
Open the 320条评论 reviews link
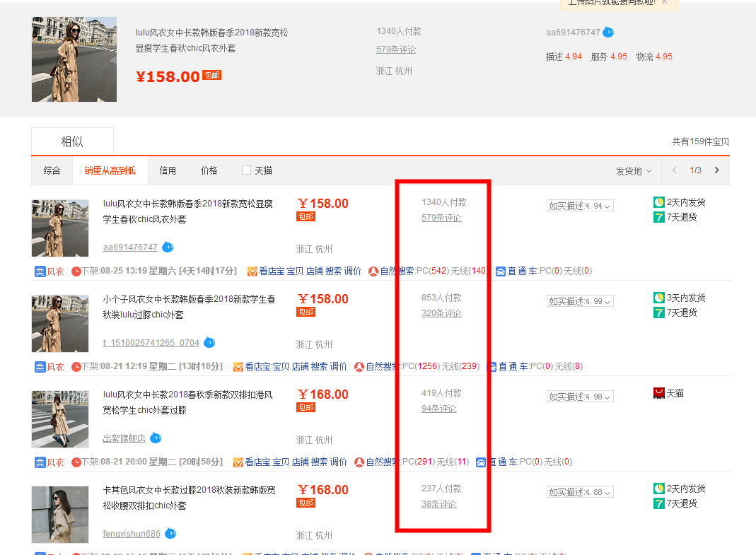click(x=441, y=313)
